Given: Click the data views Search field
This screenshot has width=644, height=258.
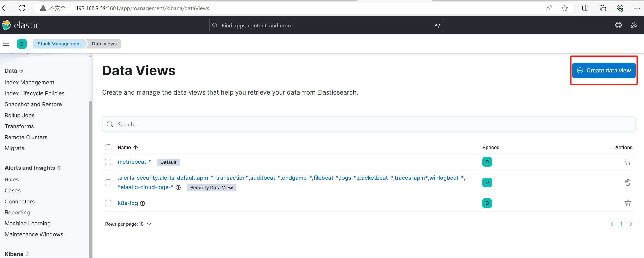Looking at the screenshot, I should point(369,124).
